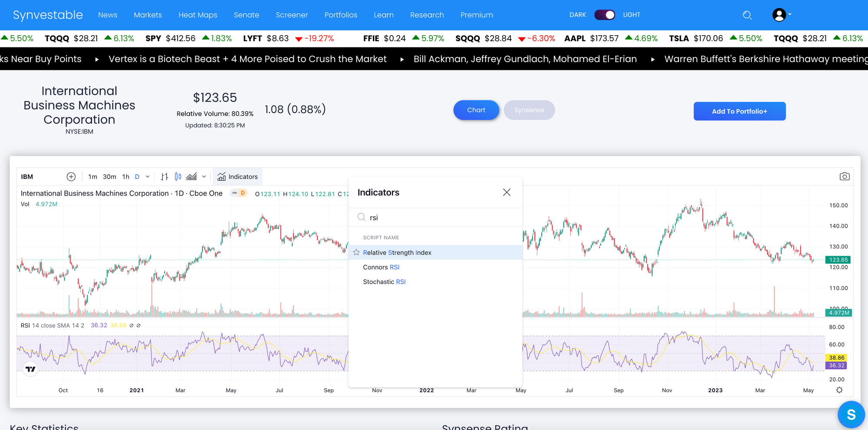Take a chart snapshot with camera icon
Image resolution: width=868 pixels, height=430 pixels.
pos(845,176)
